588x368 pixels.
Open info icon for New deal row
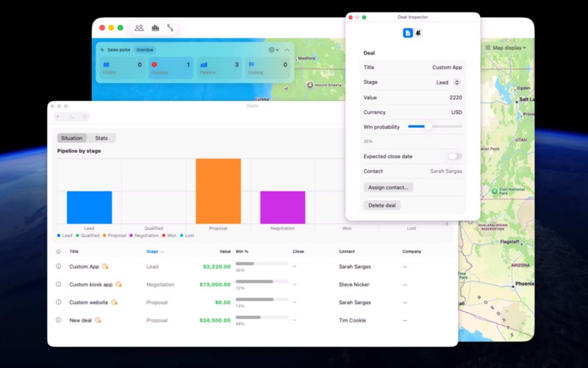(x=59, y=320)
